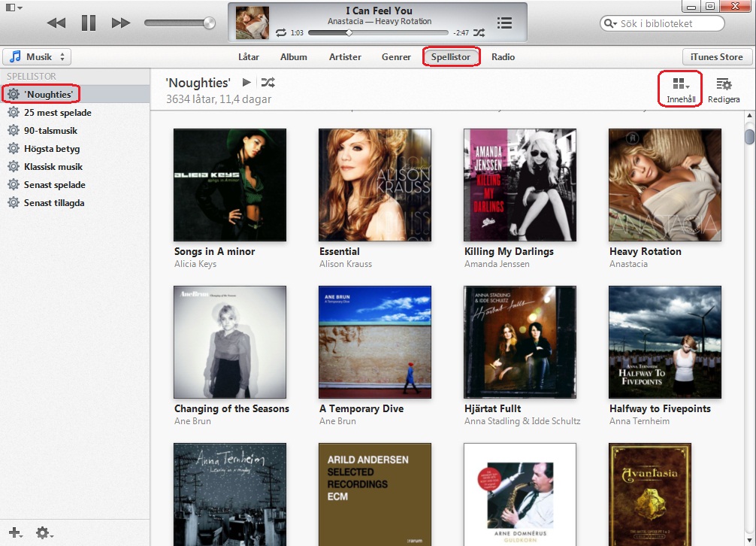The width and height of the screenshot is (756, 546).
Task: Click the Heavy Rotation album title
Action: [x=645, y=251]
